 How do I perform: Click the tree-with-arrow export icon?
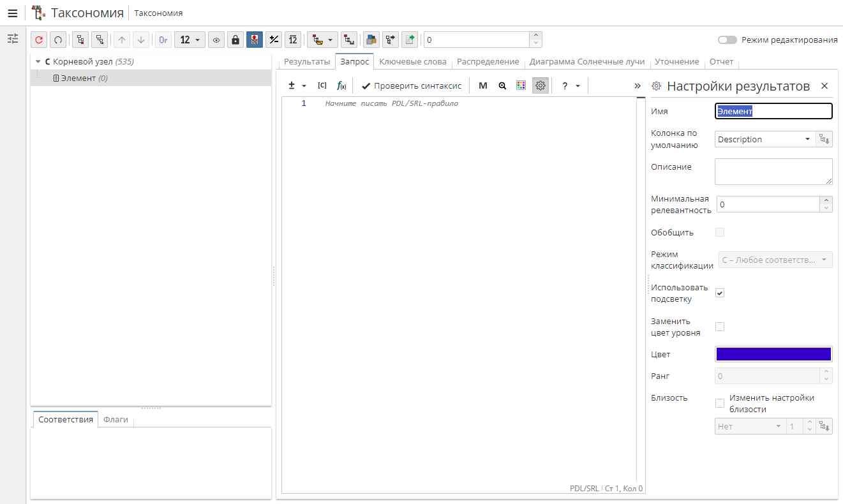click(x=390, y=40)
